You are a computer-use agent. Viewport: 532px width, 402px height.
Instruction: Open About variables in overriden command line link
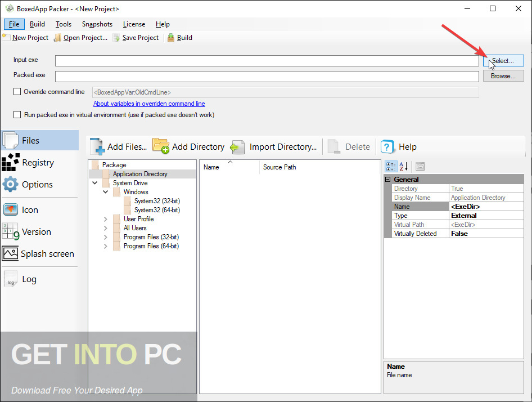pyautogui.click(x=149, y=104)
